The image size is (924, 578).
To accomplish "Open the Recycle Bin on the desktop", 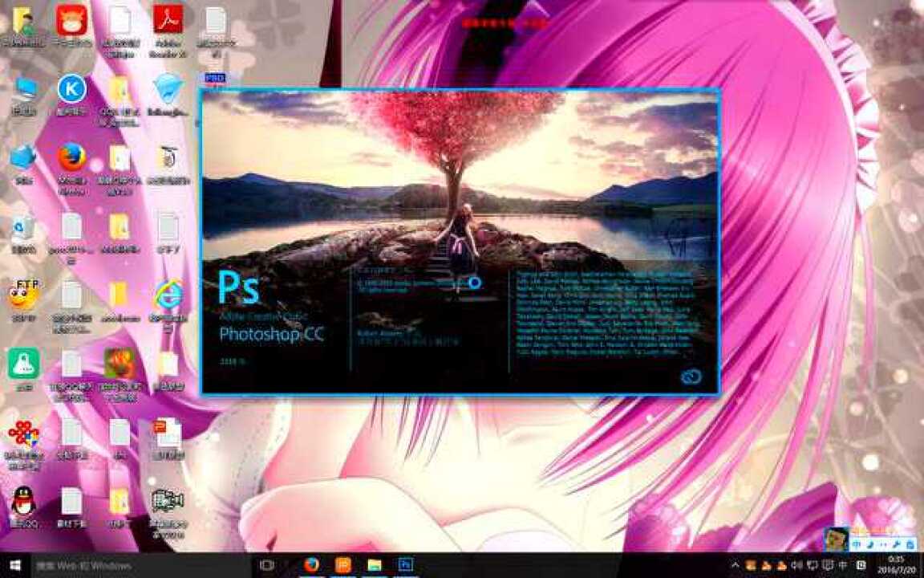I will point(23,227).
